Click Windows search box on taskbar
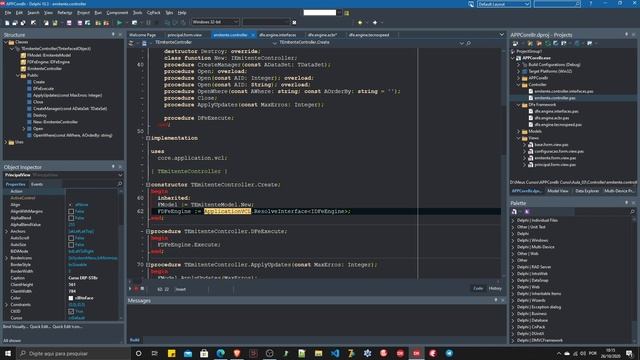 pos(73,353)
